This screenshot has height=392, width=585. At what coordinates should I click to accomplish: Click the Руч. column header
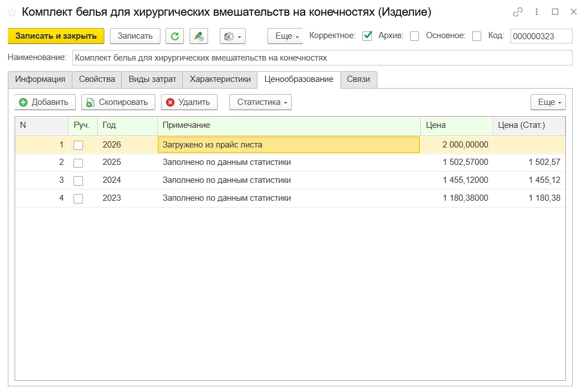tap(82, 125)
